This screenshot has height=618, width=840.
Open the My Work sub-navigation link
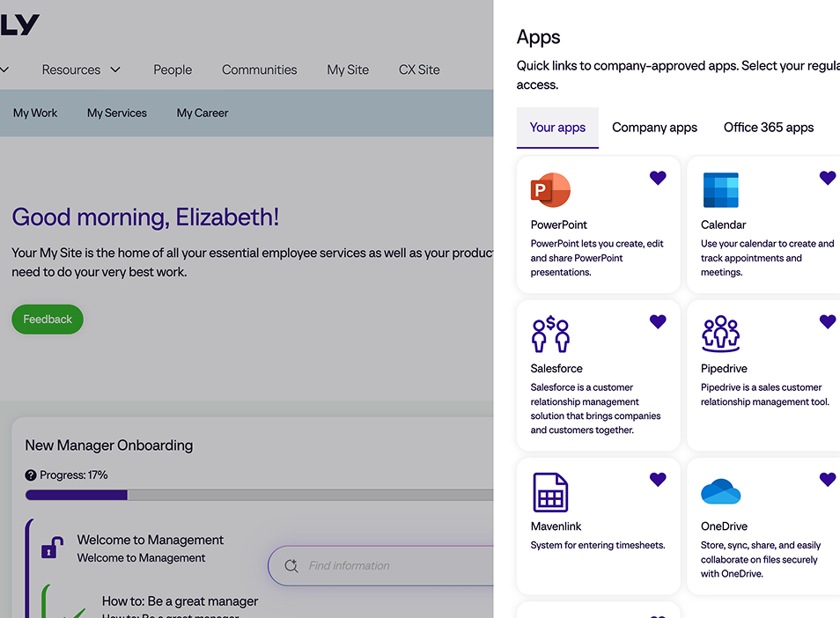tap(35, 113)
